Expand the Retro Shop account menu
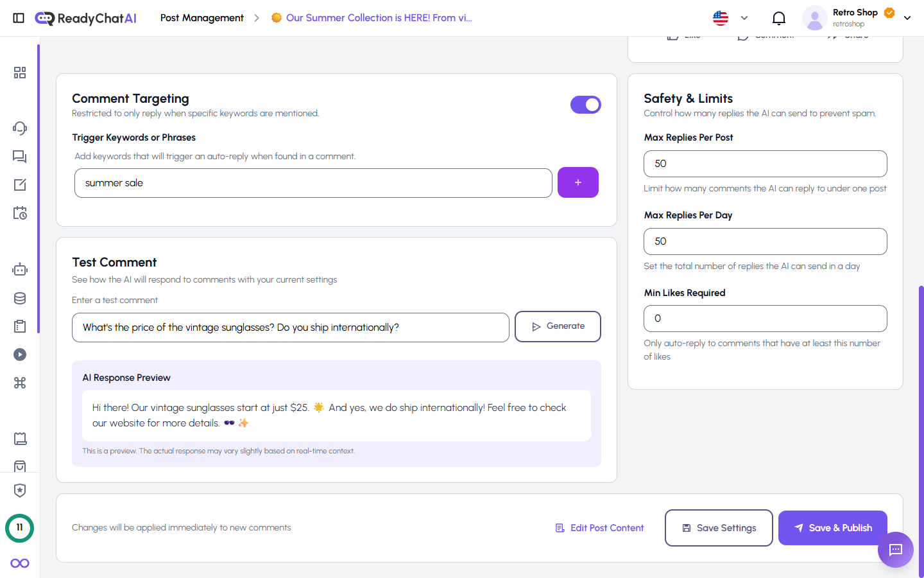The width and height of the screenshot is (924, 578). pyautogui.click(x=907, y=17)
